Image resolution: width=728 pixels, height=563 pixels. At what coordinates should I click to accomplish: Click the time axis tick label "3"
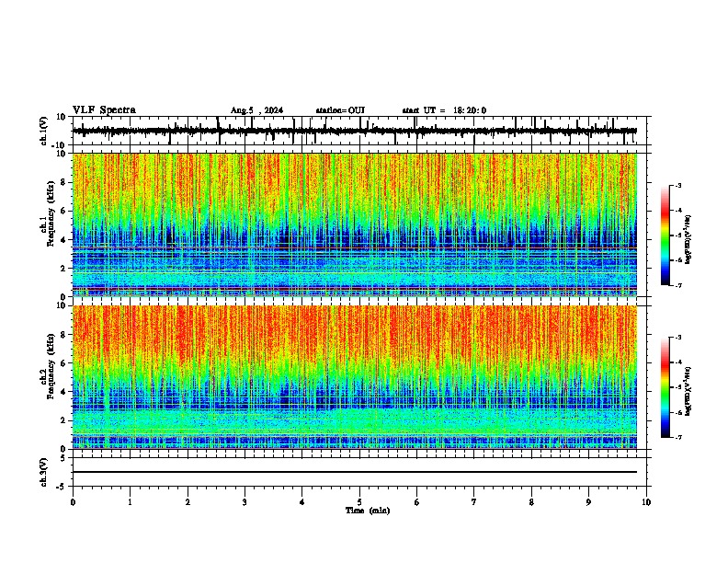[x=245, y=502]
